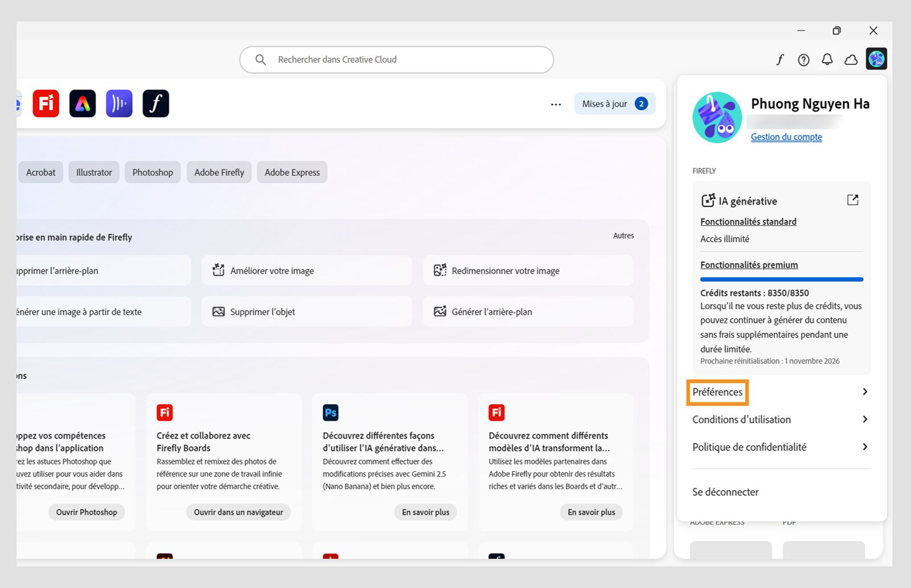Click En savoir plus on partner models card
This screenshot has width=911, height=588.
(x=592, y=512)
